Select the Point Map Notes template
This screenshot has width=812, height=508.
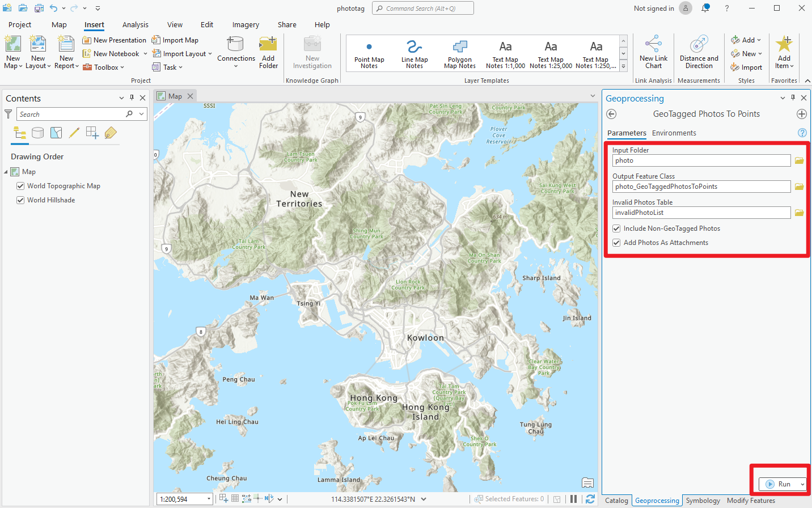coord(369,52)
